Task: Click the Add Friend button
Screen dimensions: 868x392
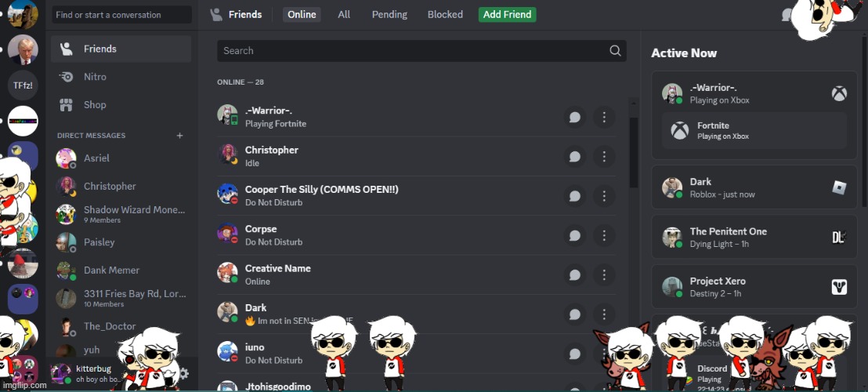Action: coord(507,14)
